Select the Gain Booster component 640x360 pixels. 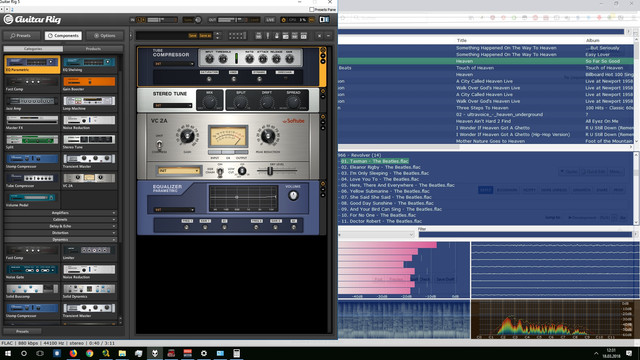coord(89,83)
